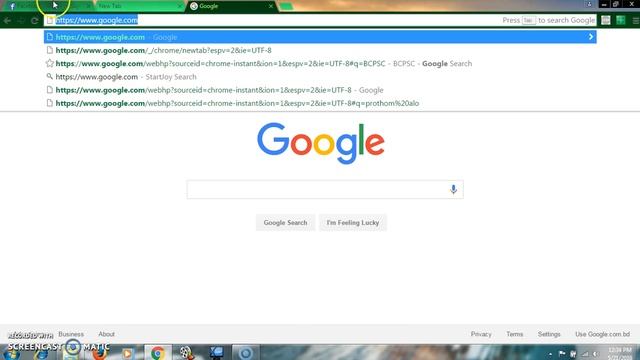Select the StartJoy Search suggestion

320,77
